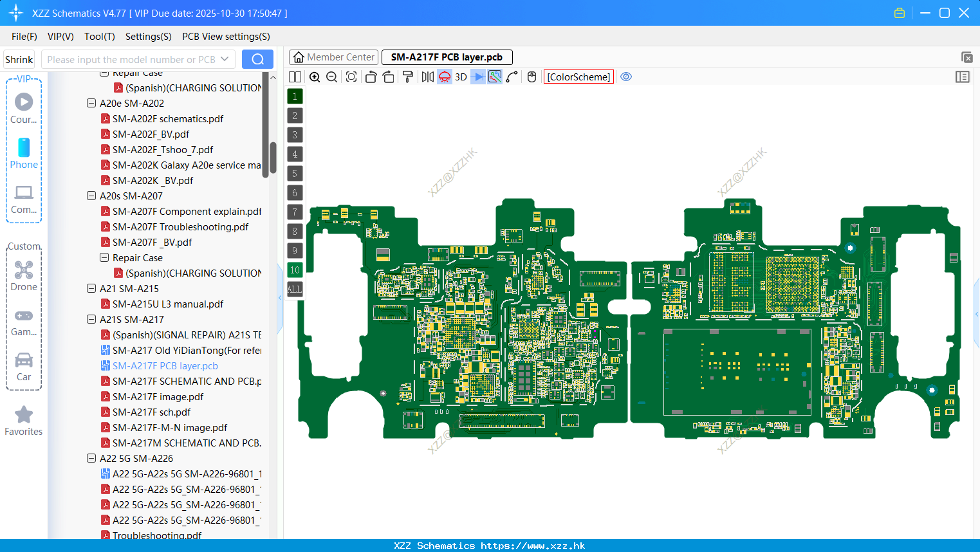Rotate the board clockwise
980x552 pixels.
click(x=388, y=77)
